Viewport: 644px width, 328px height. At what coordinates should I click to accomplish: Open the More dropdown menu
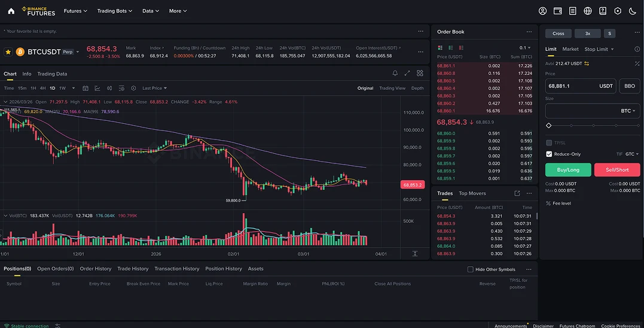pyautogui.click(x=178, y=11)
